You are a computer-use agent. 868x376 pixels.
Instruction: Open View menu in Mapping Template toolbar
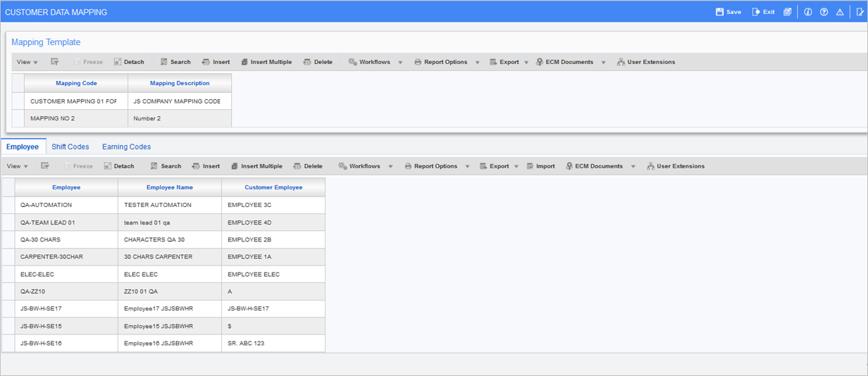pos(27,62)
